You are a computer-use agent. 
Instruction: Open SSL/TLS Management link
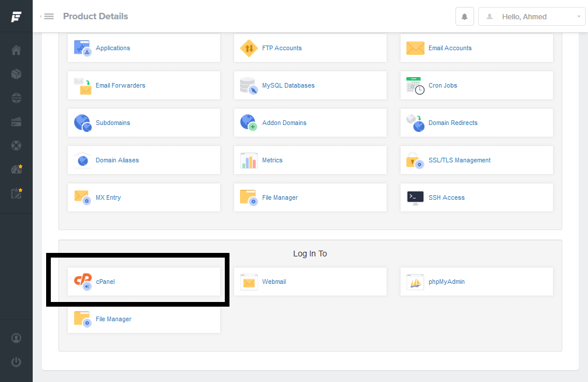[x=460, y=160]
